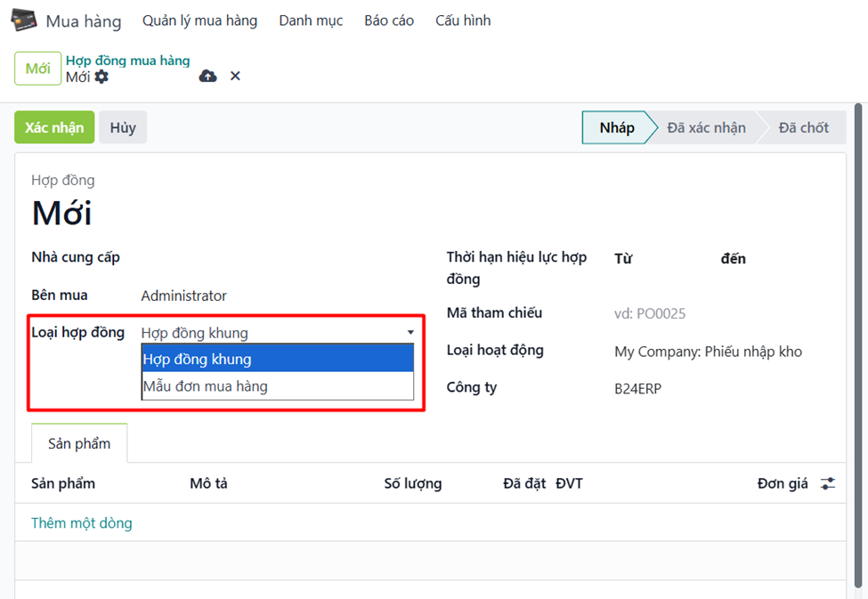
Task: Follow the Hợp đồng mua hàng breadcrumb link
Action: pyautogui.click(x=127, y=61)
